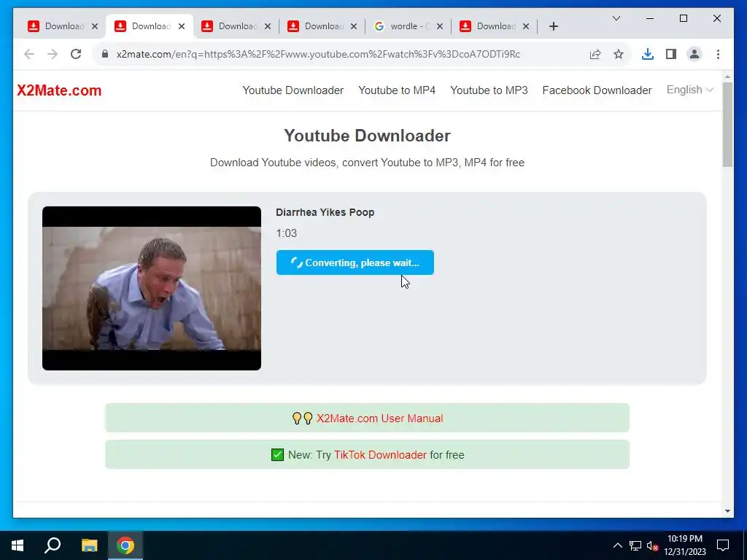
Task: Click the Converting, please wait button
Action: pyautogui.click(x=355, y=262)
